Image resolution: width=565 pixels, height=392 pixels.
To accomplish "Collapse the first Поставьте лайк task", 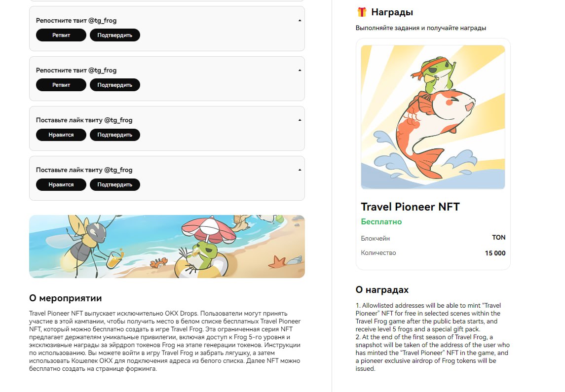I will (x=300, y=120).
